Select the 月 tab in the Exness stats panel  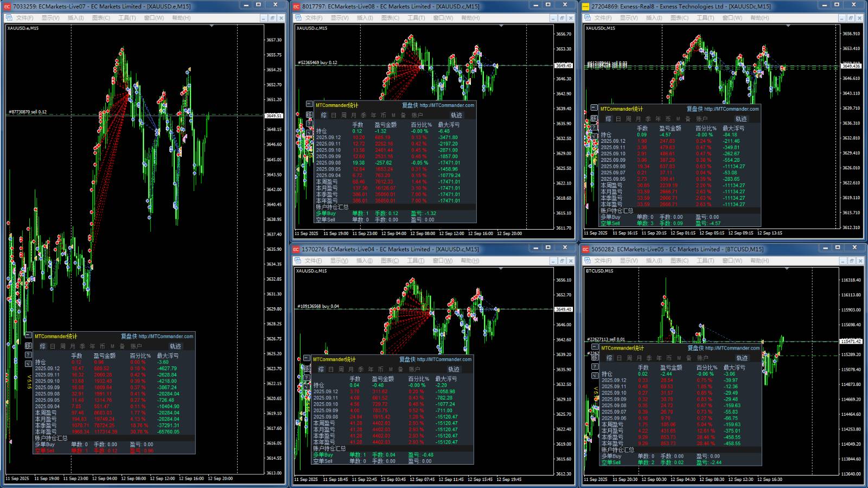click(x=639, y=119)
